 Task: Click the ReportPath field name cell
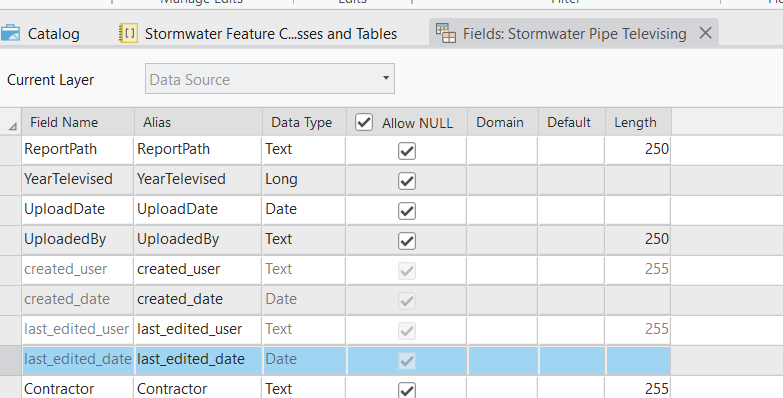click(x=78, y=149)
